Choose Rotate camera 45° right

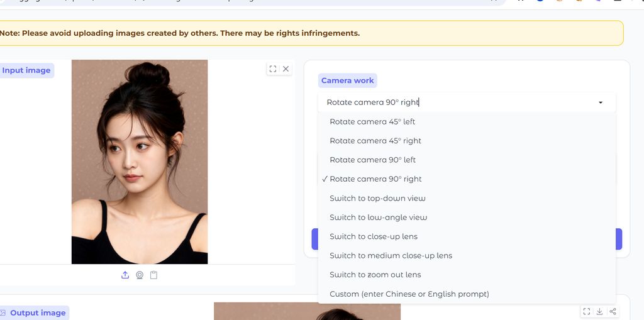coord(375,141)
